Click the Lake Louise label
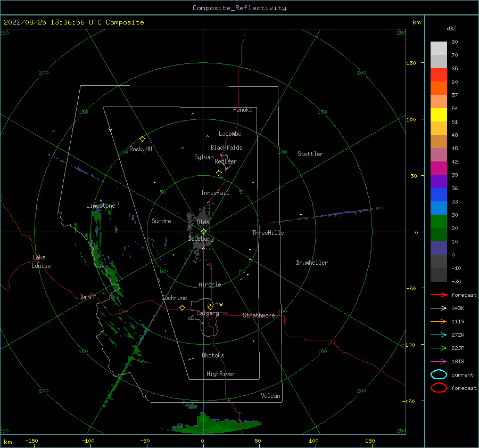 coord(41,262)
